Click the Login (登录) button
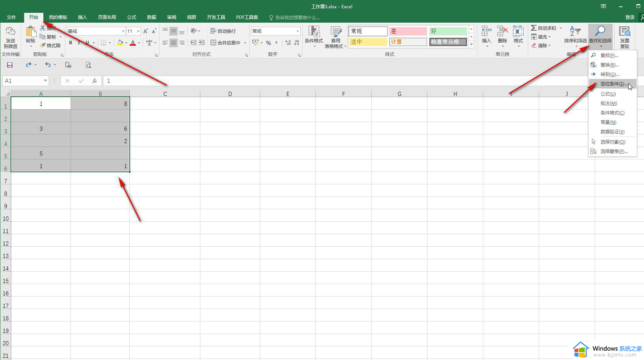The image size is (644, 360). tap(630, 17)
